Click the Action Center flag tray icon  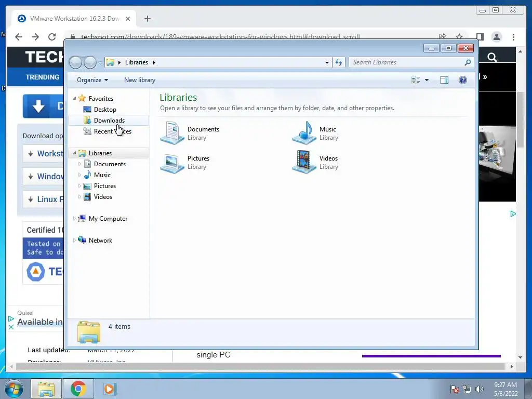pos(455,389)
